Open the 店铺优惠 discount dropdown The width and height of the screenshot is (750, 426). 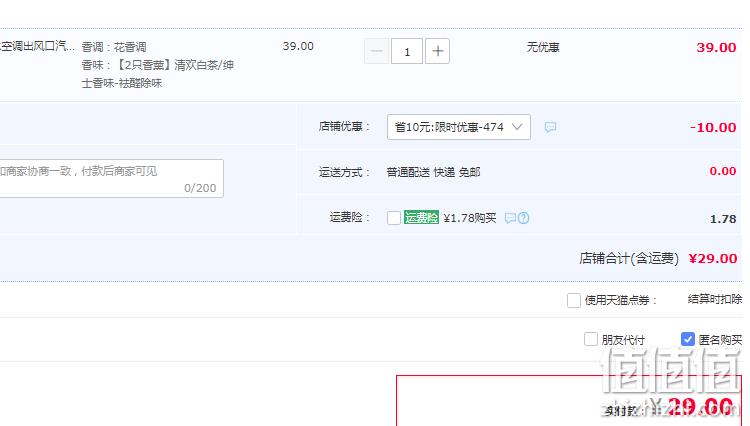tap(459, 127)
